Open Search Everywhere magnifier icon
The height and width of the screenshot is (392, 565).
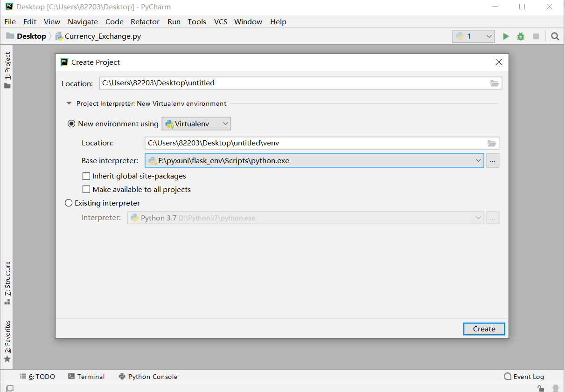tap(555, 36)
